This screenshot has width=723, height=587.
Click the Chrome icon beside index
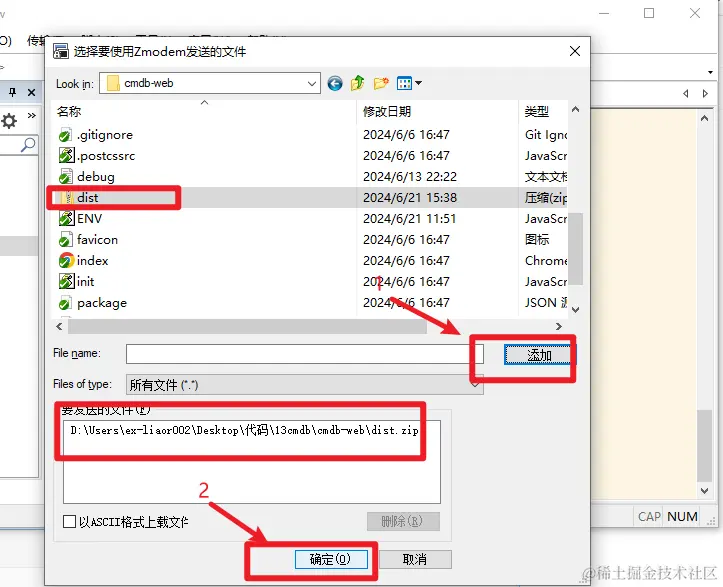coord(66,261)
